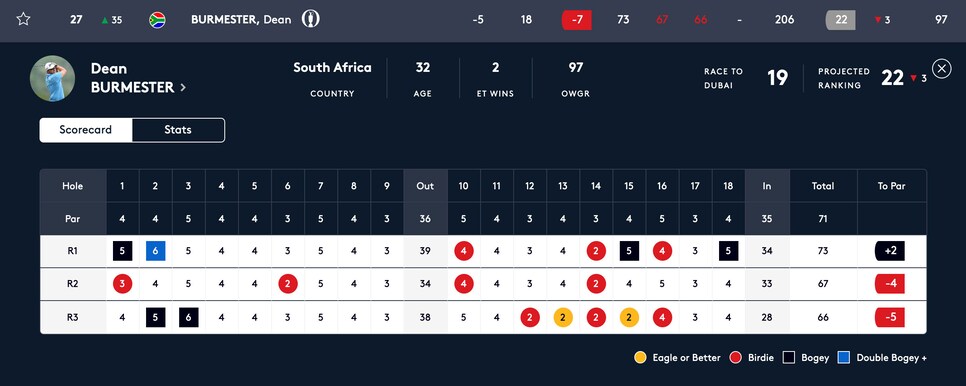Viewport: 966px width, 386px height.
Task: Click the grey 22 projected ranking badge
Action: pyautogui.click(x=841, y=20)
